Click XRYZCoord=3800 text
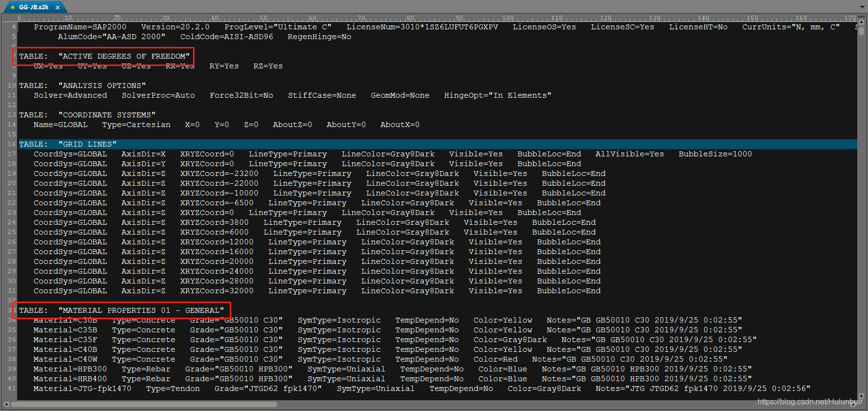868x411 pixels. point(215,222)
